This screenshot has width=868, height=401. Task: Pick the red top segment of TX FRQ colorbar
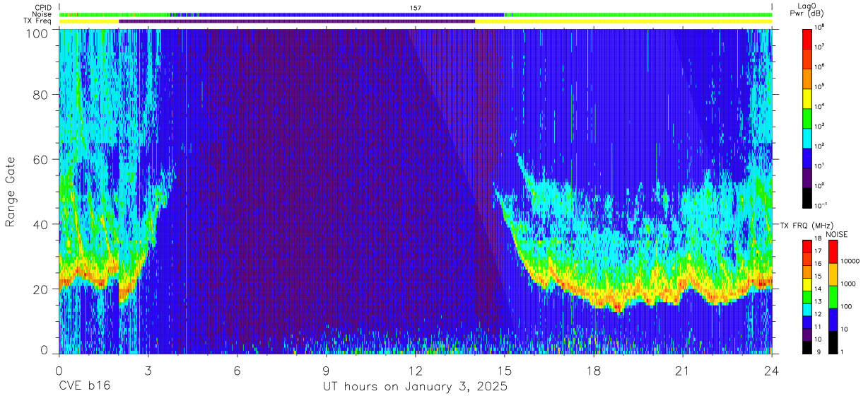pos(807,245)
